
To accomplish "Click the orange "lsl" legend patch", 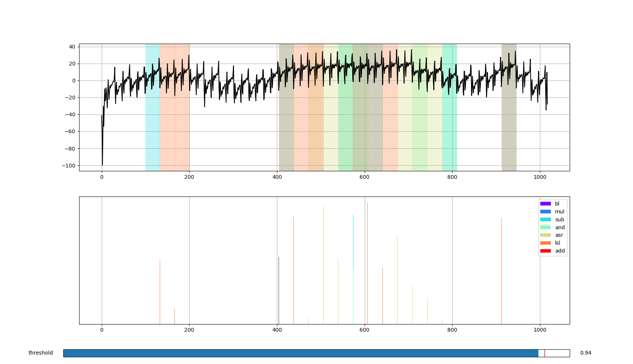I will tap(546, 243).
